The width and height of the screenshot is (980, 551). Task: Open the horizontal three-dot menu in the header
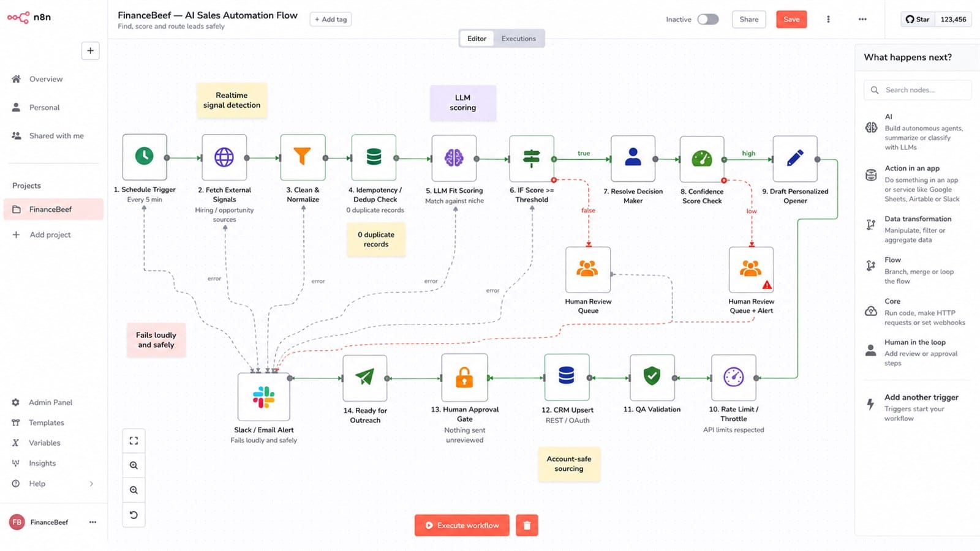862,19
